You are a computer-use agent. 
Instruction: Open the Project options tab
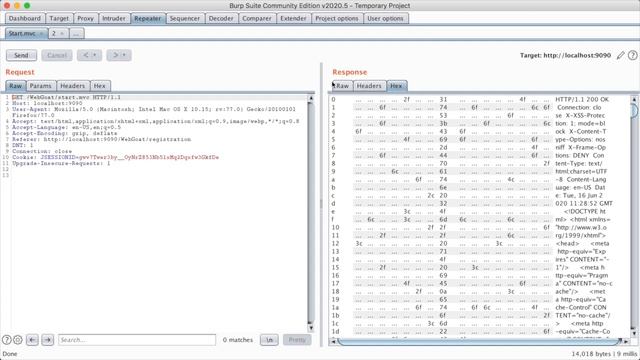click(337, 18)
